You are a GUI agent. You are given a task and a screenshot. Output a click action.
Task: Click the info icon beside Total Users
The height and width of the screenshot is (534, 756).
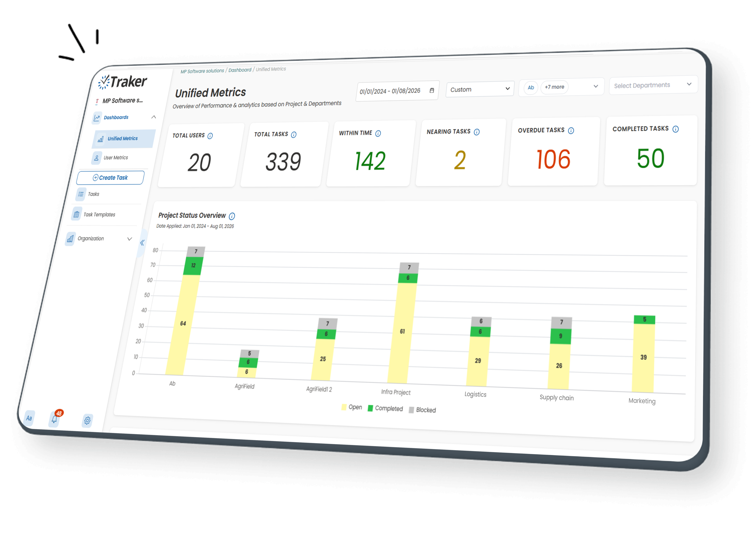point(210,136)
